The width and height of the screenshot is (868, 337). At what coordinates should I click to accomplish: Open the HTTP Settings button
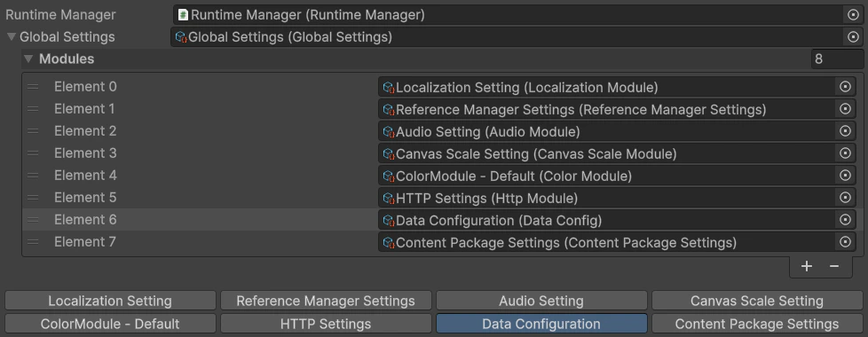326,324
